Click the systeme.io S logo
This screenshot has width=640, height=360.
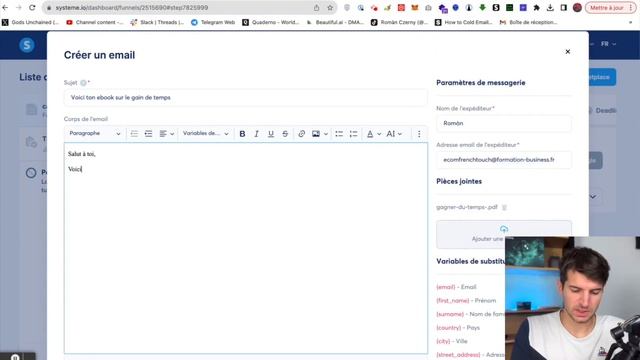pyautogui.click(x=27, y=45)
